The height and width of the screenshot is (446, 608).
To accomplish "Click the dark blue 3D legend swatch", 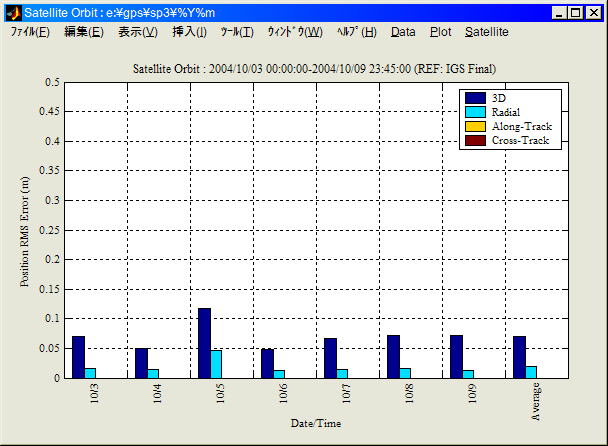I will click(x=475, y=98).
